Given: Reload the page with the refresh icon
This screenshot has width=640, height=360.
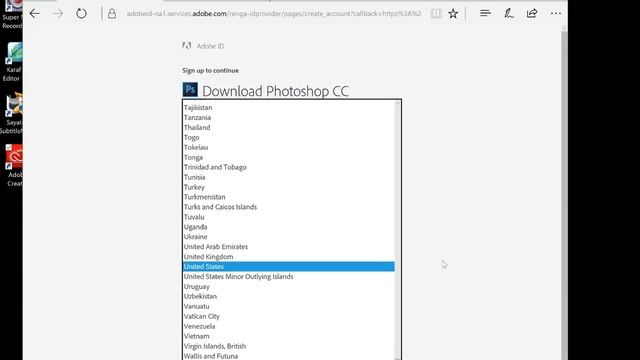Looking at the screenshot, I should [x=81, y=13].
